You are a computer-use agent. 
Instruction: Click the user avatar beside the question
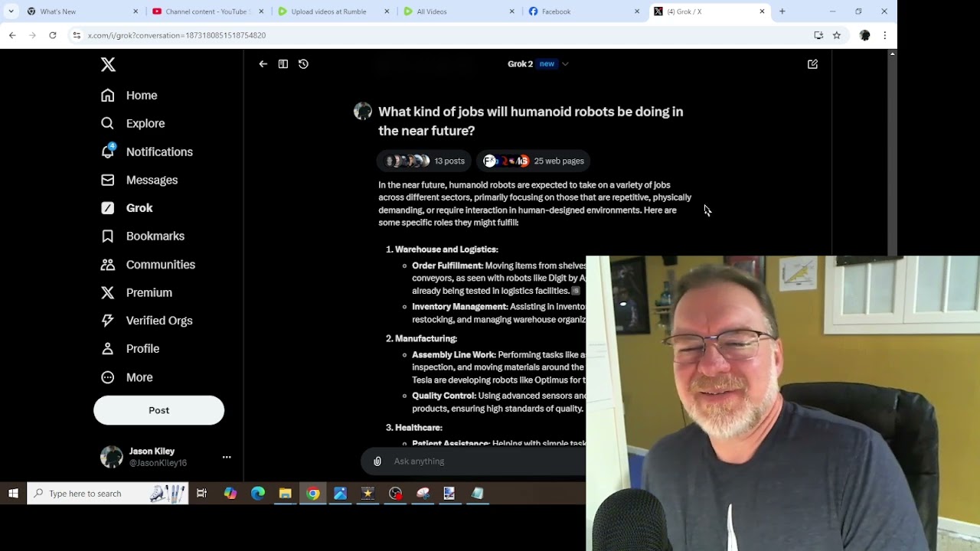pyautogui.click(x=363, y=112)
